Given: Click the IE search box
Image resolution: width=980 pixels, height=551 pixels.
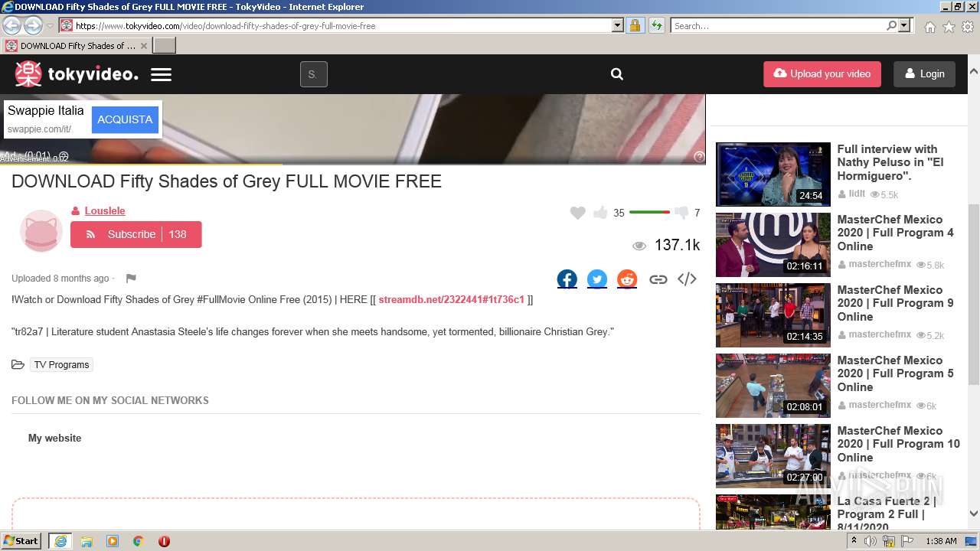Looking at the screenshot, I should pyautogui.click(x=779, y=25).
